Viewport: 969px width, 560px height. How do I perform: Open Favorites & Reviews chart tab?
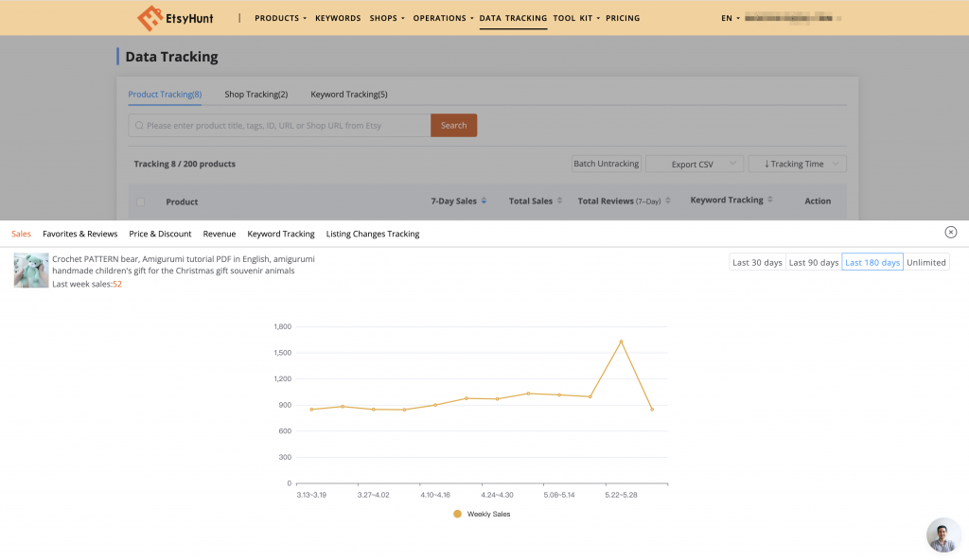tap(79, 234)
